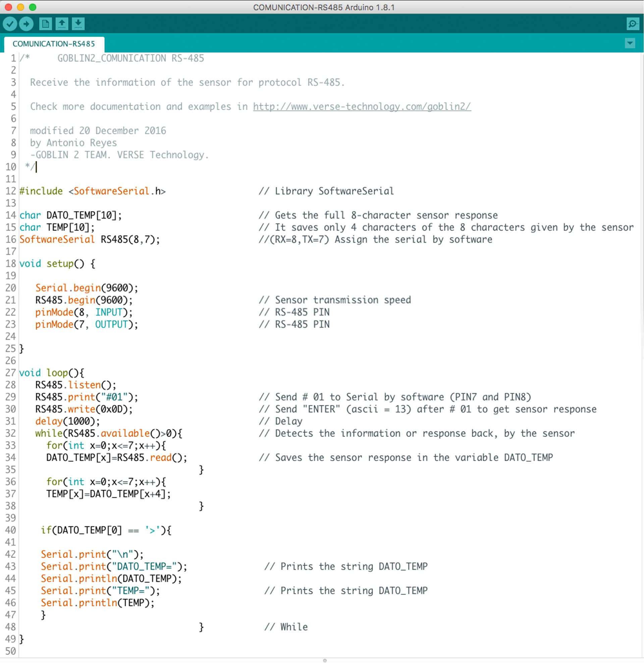Click the 'delay(1000);' statement
This screenshot has height=663, width=644.
pyautogui.click(x=68, y=421)
